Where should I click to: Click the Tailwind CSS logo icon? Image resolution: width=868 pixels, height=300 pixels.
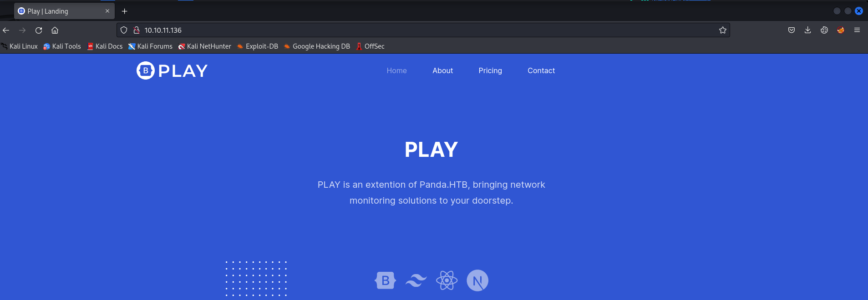pyautogui.click(x=416, y=280)
